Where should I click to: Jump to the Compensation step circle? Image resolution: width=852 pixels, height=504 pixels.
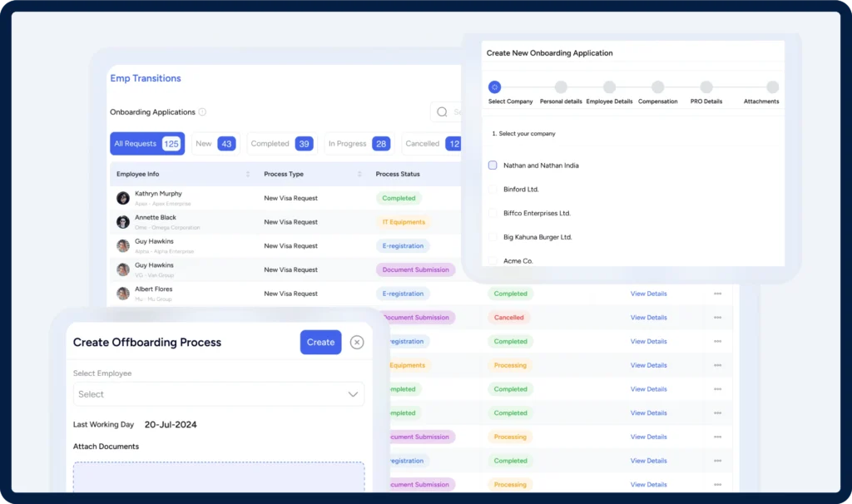point(657,87)
